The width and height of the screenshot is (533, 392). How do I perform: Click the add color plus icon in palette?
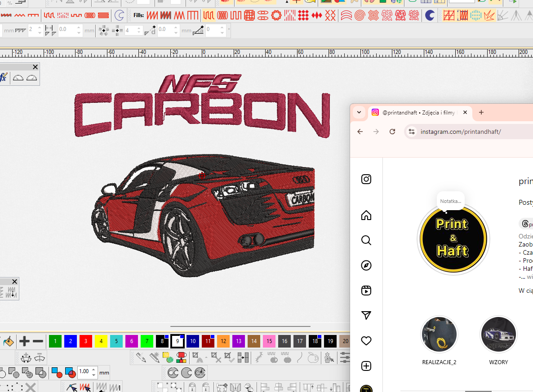[x=24, y=341]
